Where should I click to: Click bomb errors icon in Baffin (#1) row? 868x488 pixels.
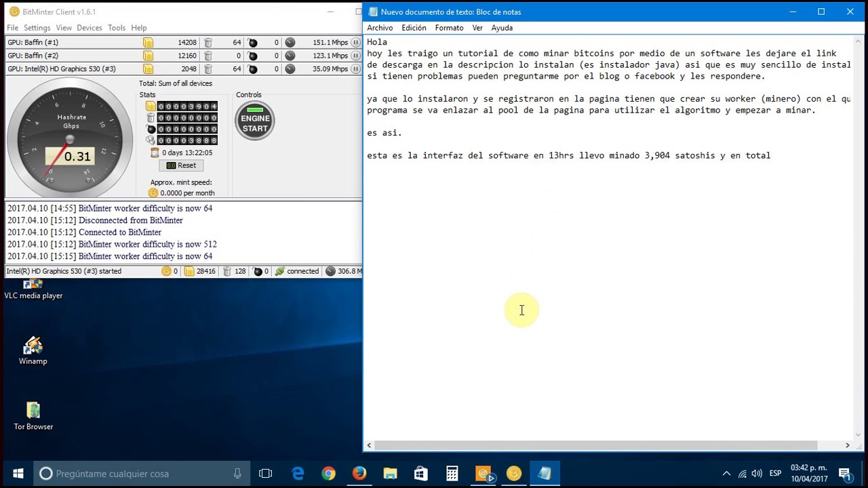pyautogui.click(x=252, y=43)
